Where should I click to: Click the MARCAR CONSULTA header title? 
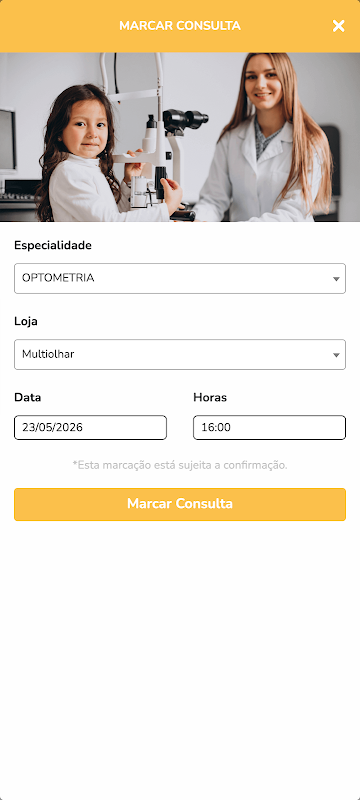click(180, 26)
